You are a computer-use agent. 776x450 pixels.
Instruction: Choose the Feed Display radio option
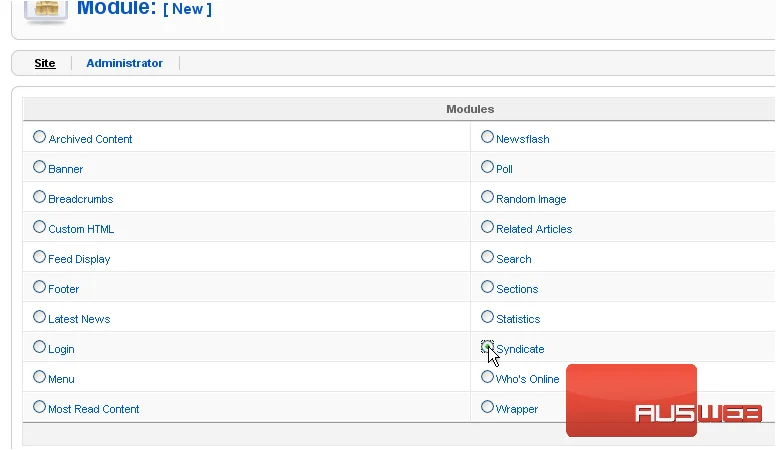click(40, 257)
